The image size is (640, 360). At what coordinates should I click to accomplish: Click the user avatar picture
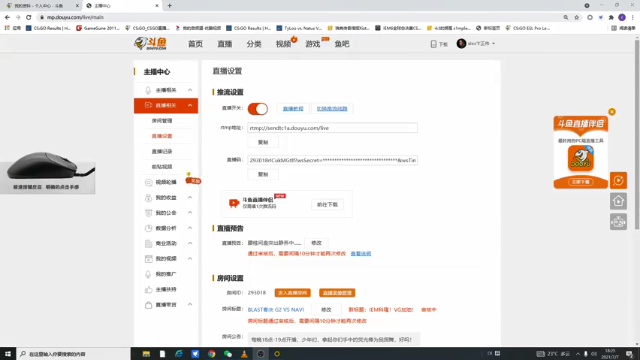pos(461,43)
